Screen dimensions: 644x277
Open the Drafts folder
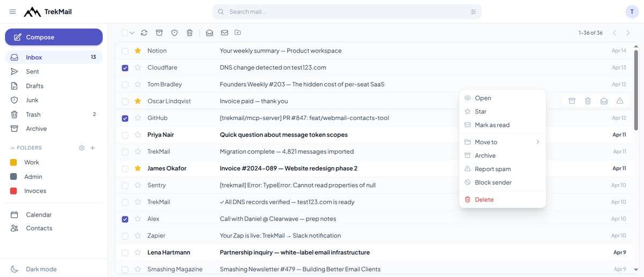click(x=54, y=86)
